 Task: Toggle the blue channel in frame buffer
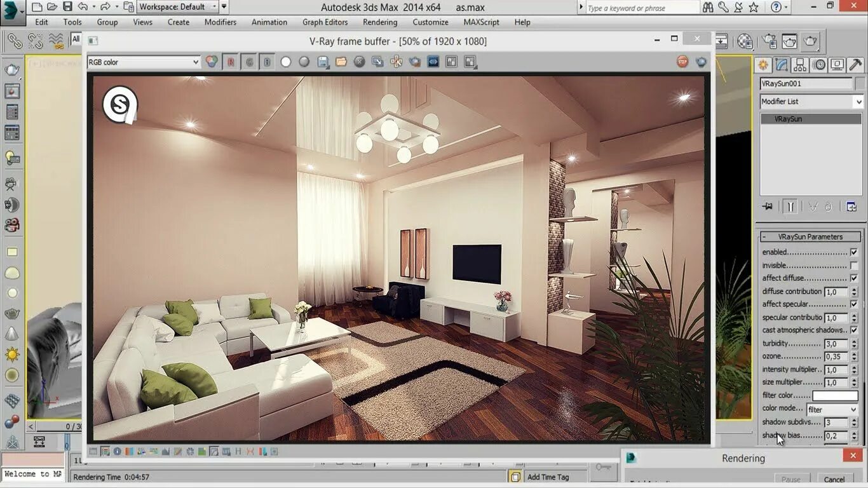pyautogui.click(x=268, y=62)
